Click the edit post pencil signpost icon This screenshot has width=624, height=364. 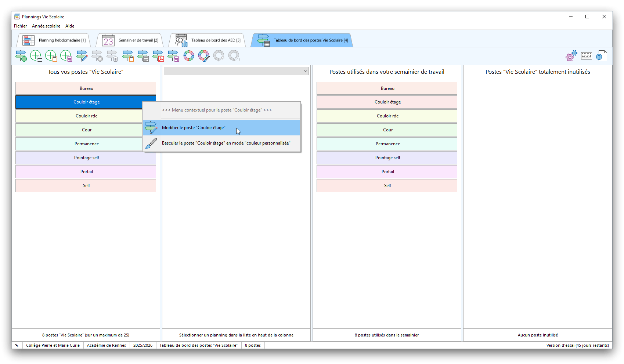82,56
